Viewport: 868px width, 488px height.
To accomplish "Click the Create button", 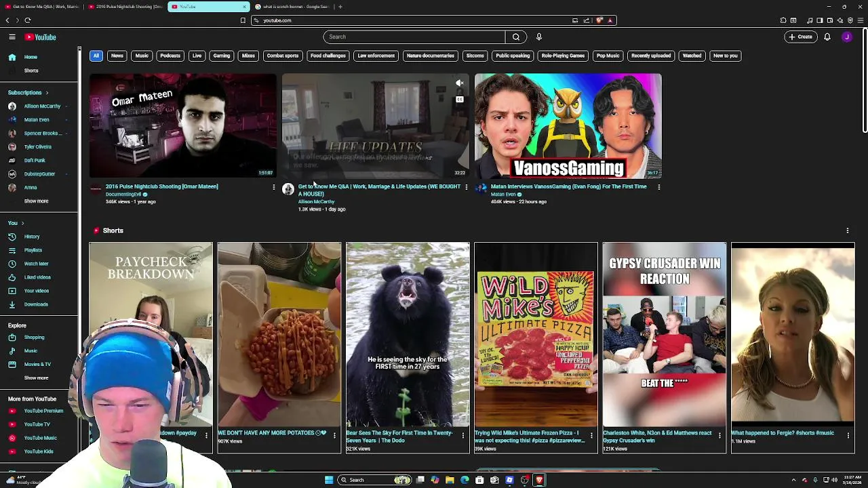I will tap(801, 37).
